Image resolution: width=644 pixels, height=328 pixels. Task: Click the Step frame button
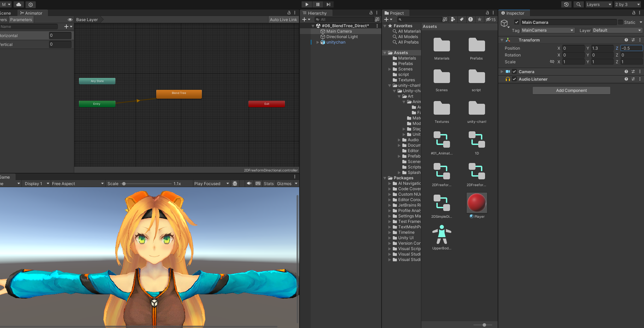[x=328, y=4]
